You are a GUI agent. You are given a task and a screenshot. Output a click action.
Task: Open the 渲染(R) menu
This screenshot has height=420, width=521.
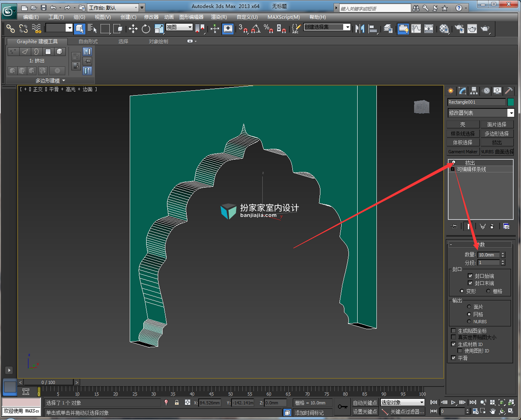click(x=219, y=17)
